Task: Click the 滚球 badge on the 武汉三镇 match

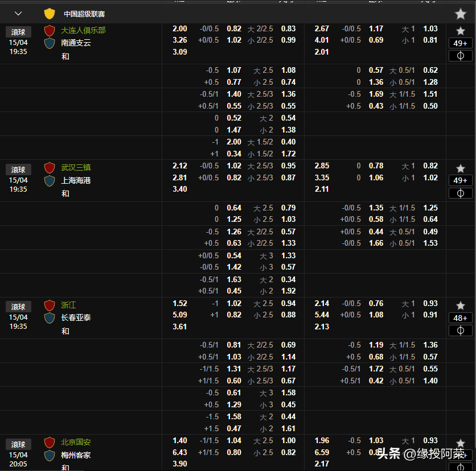Action: pos(18,170)
